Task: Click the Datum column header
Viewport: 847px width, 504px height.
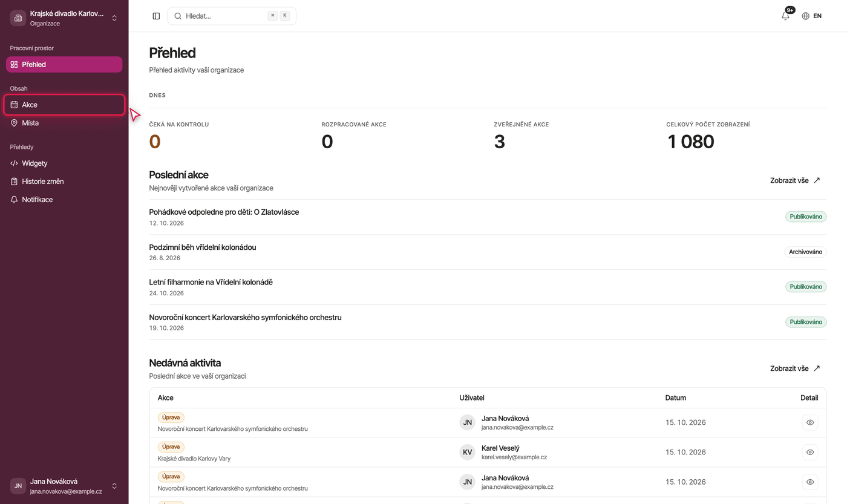Action: tap(676, 398)
